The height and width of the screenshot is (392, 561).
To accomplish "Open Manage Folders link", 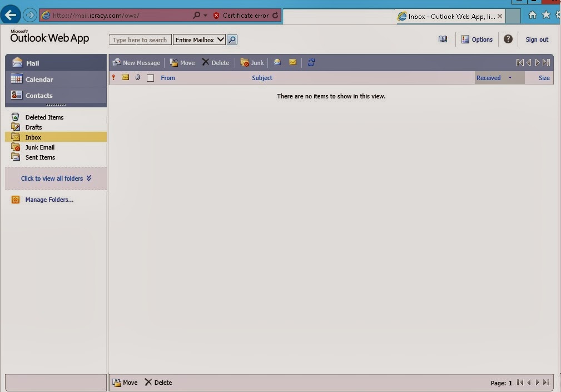I will pyautogui.click(x=49, y=200).
